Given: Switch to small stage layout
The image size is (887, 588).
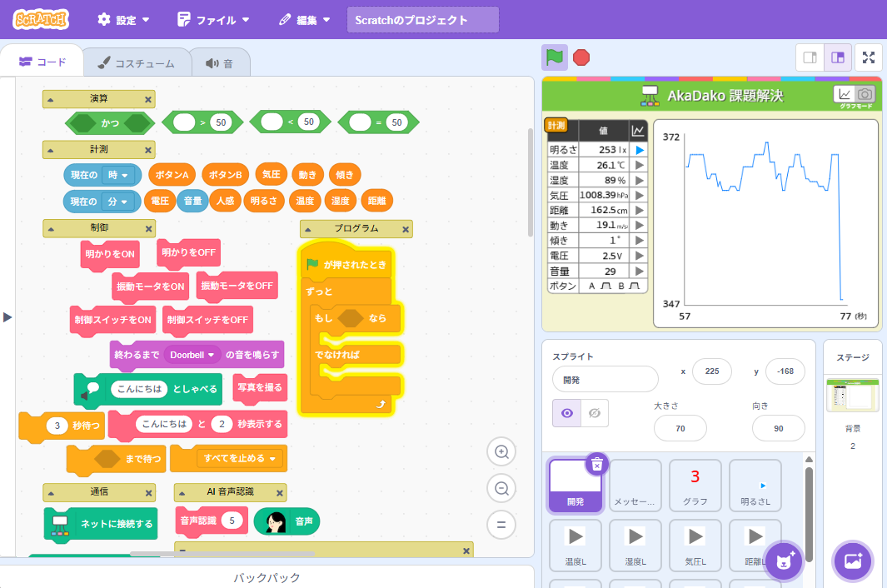Looking at the screenshot, I should click(809, 57).
